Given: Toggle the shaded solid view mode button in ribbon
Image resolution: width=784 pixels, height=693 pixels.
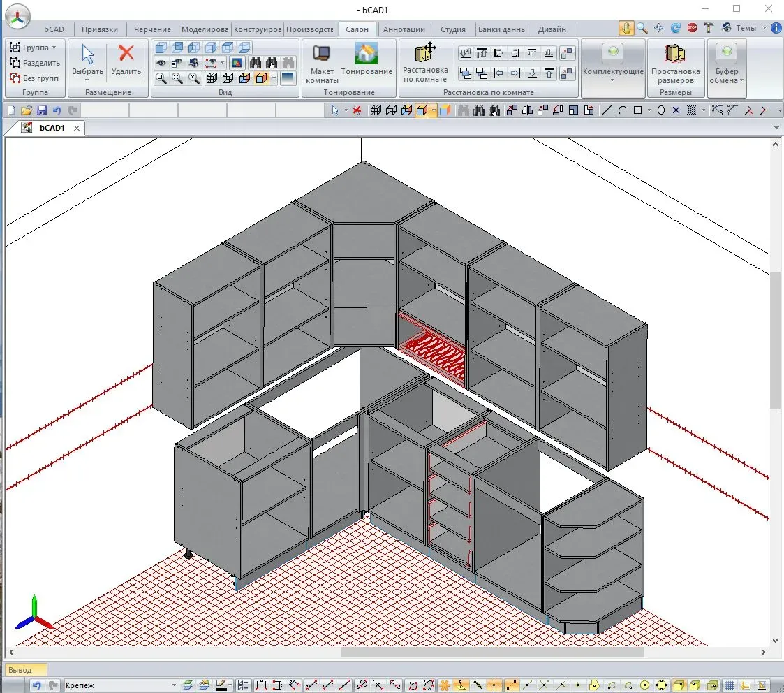Looking at the screenshot, I should point(262,78).
